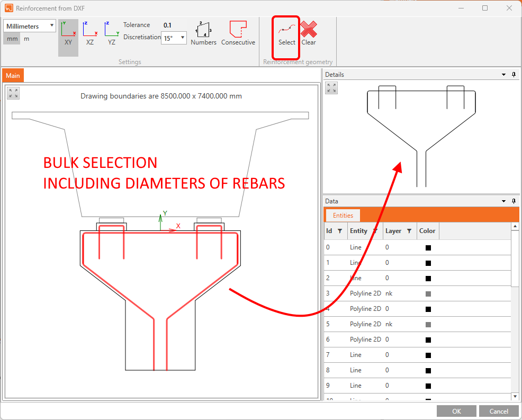Screen dimensions: 522x420
Task: Click the entities table scrollbar down arrow
Action: coord(515,396)
